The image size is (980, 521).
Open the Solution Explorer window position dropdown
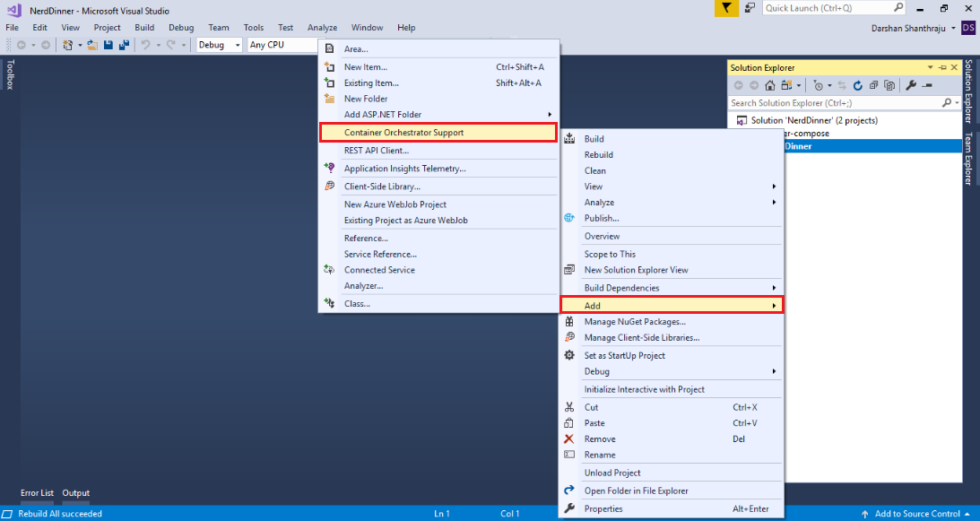coord(931,67)
